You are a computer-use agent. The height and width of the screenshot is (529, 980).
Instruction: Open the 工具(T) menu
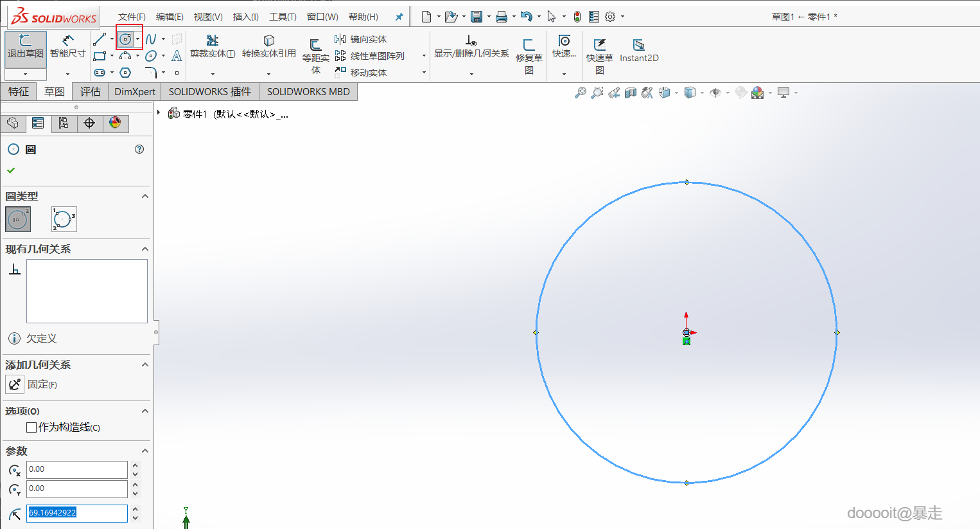click(x=283, y=17)
